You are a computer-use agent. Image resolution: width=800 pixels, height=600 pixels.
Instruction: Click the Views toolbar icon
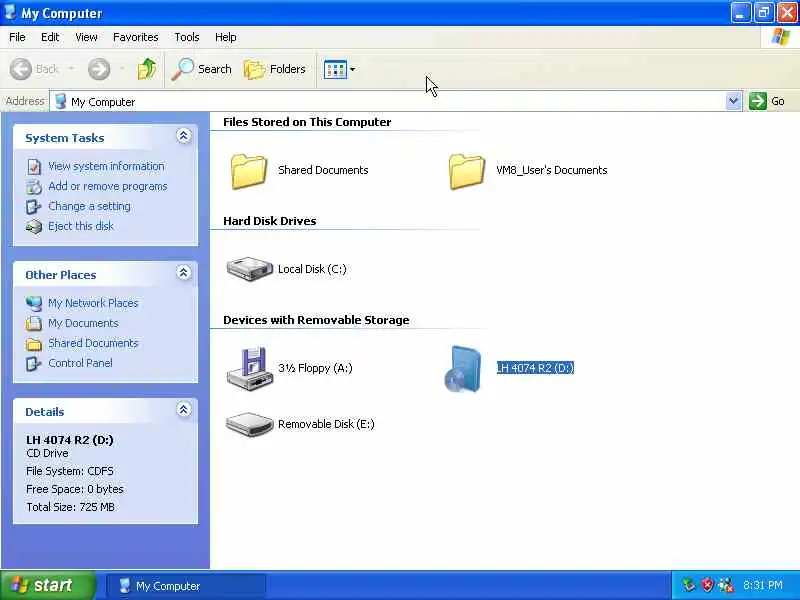pos(335,69)
